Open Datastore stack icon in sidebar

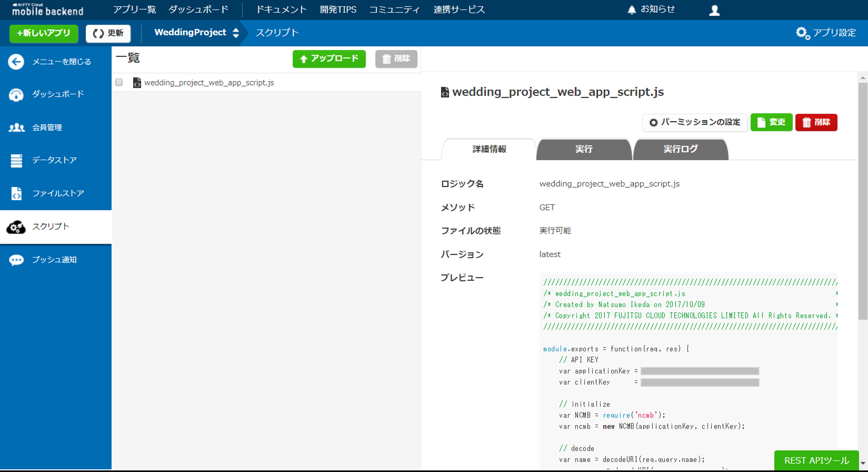pyautogui.click(x=16, y=161)
